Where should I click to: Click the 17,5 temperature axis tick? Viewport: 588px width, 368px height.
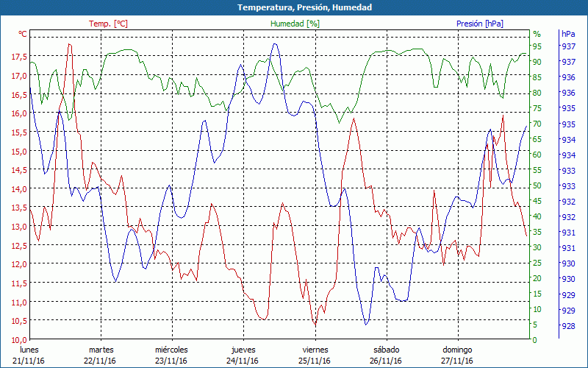point(20,57)
